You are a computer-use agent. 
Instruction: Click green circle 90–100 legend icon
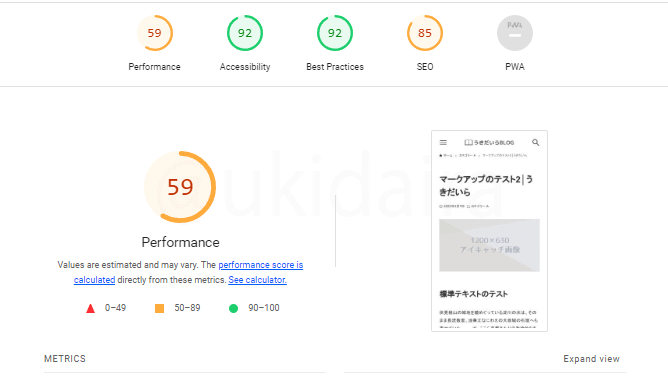coord(233,308)
